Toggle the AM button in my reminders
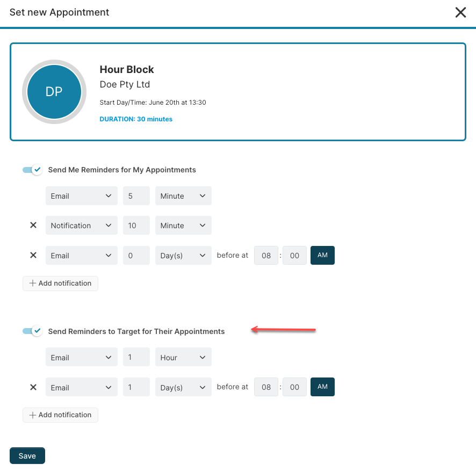The height and width of the screenshot is (472, 476). click(x=322, y=255)
